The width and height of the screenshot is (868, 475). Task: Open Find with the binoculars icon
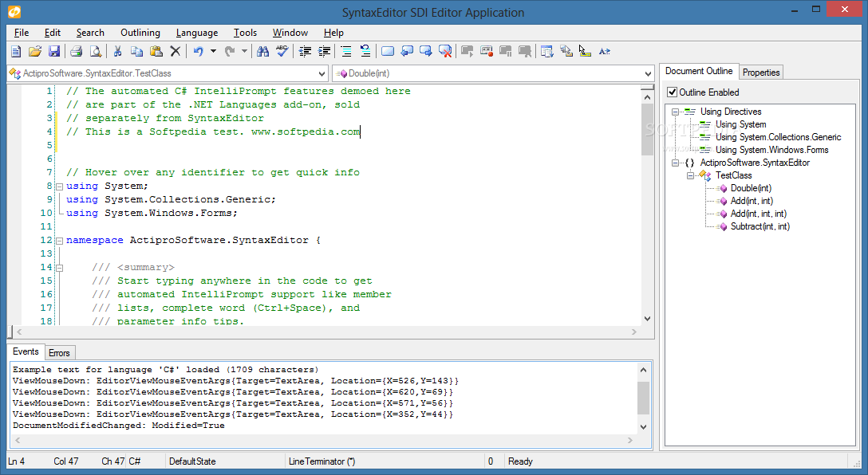pyautogui.click(x=263, y=52)
